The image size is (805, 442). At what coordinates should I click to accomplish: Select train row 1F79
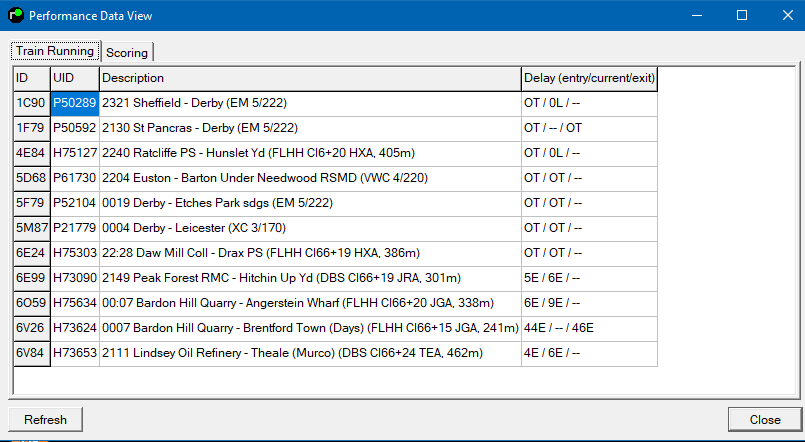[31, 128]
